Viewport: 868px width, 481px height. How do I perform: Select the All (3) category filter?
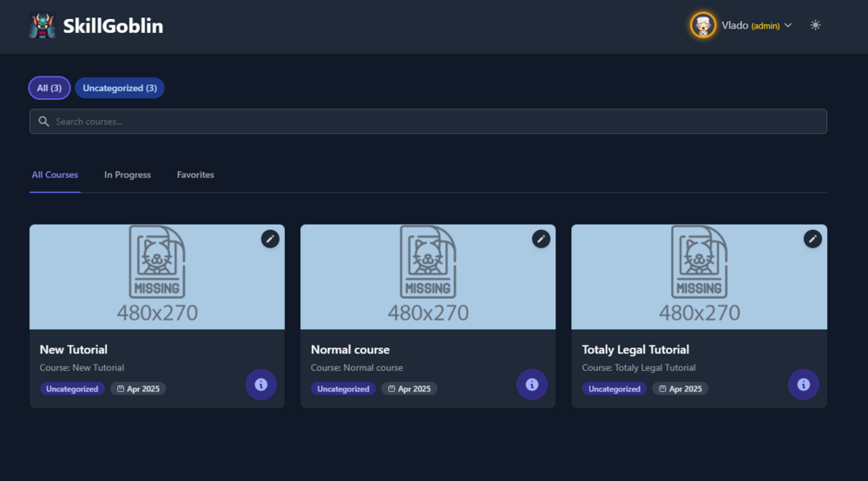(x=49, y=88)
